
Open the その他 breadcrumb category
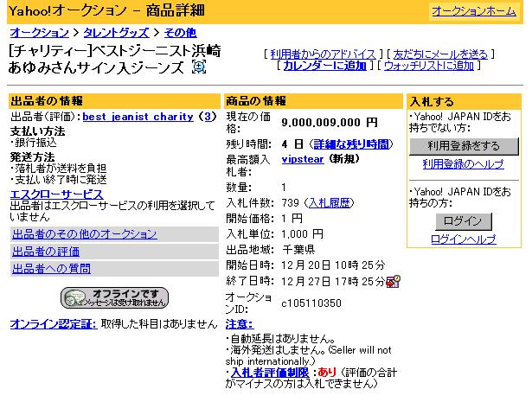pyautogui.click(x=180, y=33)
